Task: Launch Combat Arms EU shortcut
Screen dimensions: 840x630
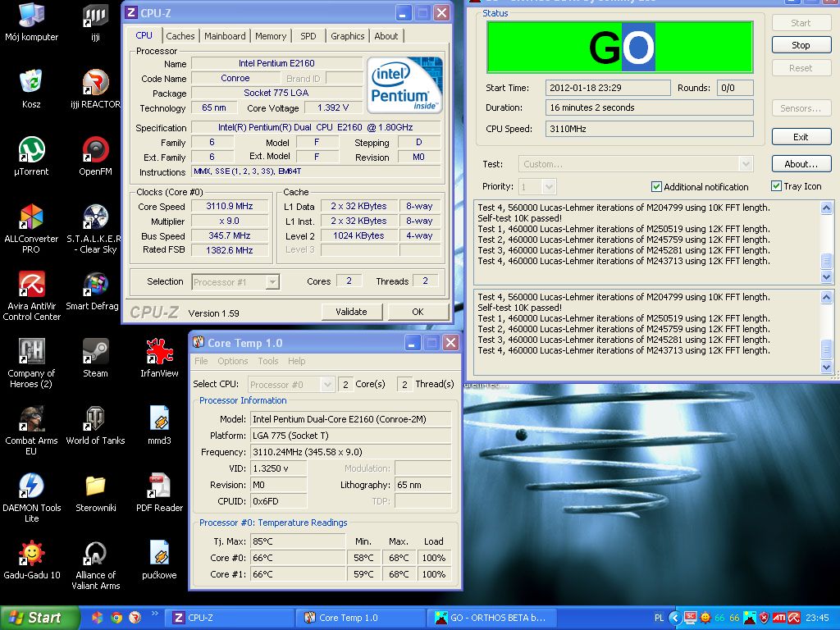Action: pyautogui.click(x=31, y=431)
